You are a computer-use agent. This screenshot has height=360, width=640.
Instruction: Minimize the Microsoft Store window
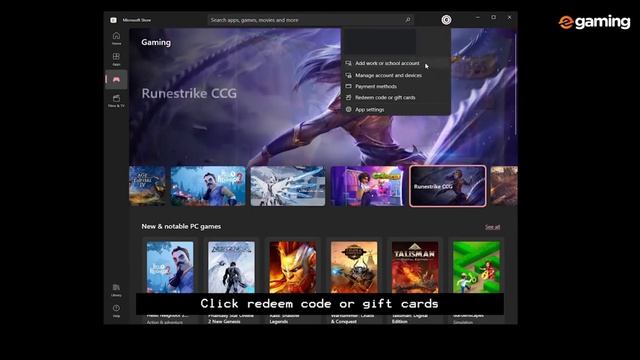click(478, 18)
